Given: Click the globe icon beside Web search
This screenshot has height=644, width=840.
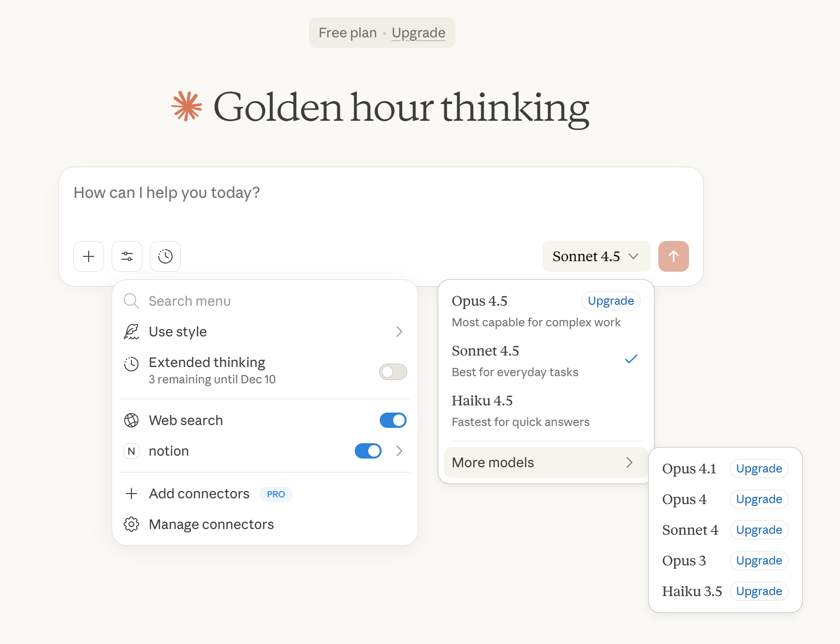Looking at the screenshot, I should click(131, 420).
